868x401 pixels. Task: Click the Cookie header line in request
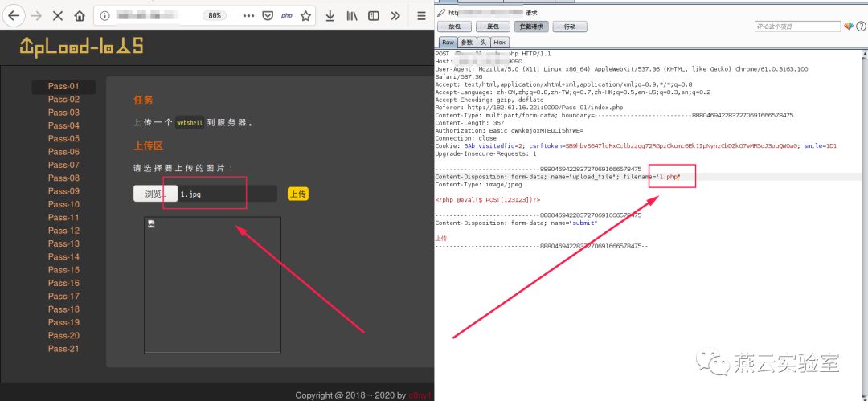coord(636,146)
